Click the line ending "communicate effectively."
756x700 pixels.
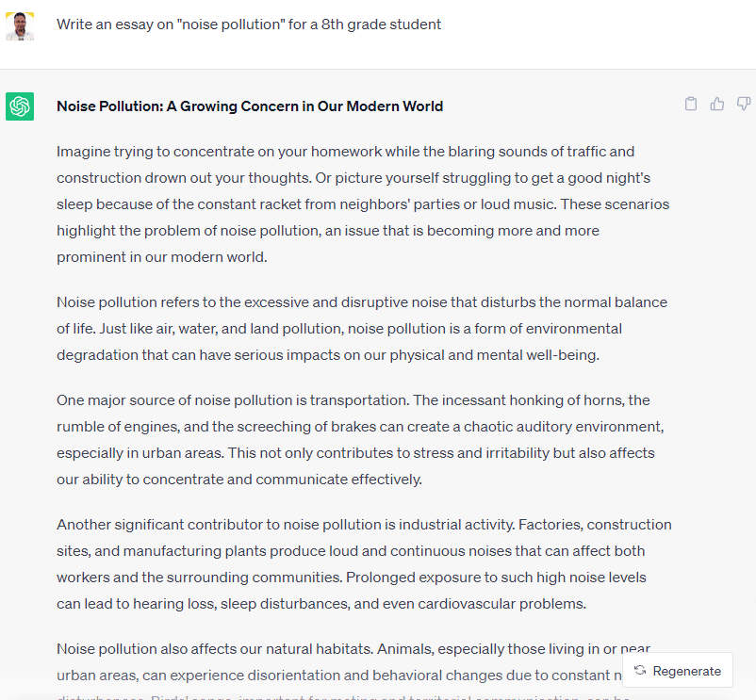point(239,480)
